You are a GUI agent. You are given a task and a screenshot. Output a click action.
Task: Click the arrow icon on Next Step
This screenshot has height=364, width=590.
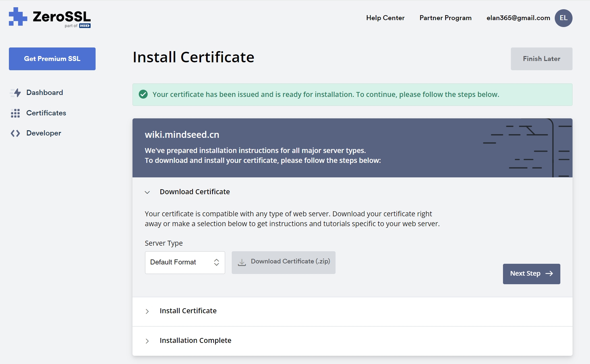coord(549,274)
